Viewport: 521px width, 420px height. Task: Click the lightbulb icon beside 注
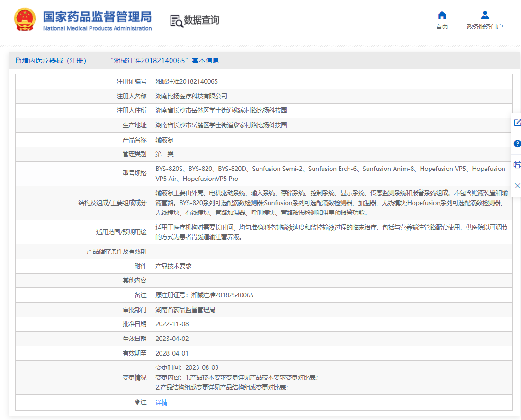pyautogui.click(x=137, y=402)
